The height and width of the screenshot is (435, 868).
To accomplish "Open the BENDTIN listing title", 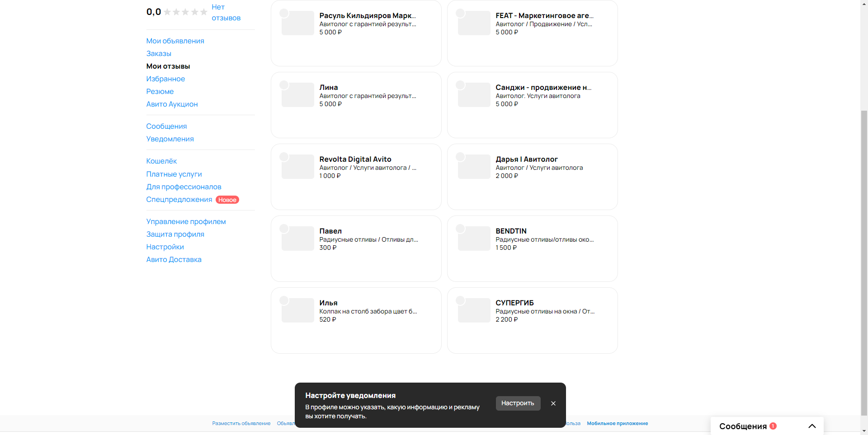I will [511, 231].
